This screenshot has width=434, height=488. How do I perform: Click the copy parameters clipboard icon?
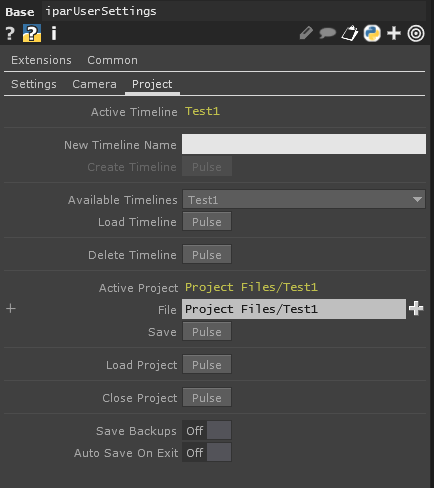(350, 33)
